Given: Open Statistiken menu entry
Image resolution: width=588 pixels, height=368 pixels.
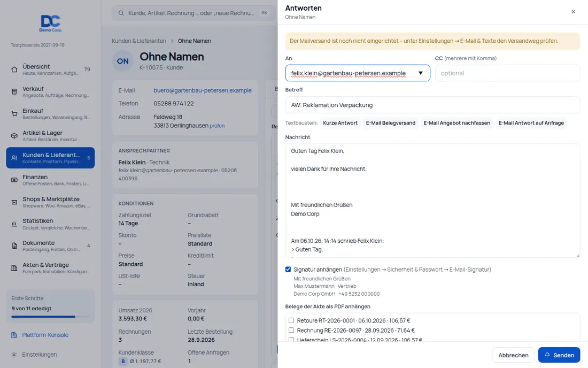Looking at the screenshot, I should coord(50,224).
